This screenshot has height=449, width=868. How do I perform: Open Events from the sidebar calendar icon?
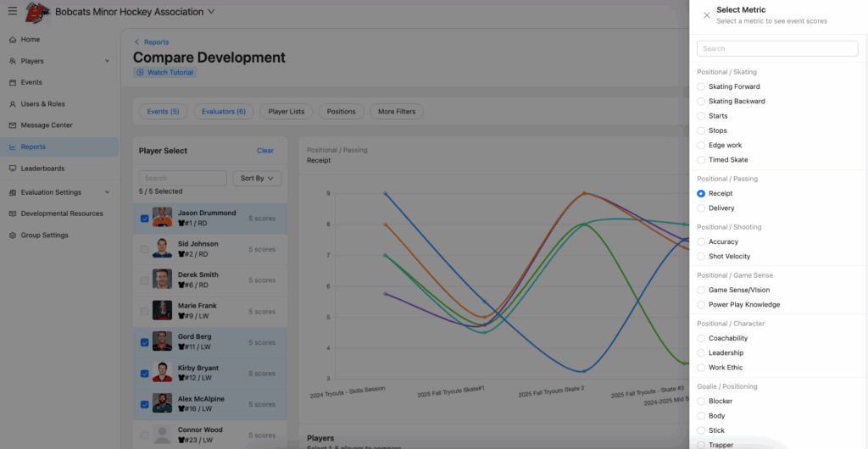13,83
